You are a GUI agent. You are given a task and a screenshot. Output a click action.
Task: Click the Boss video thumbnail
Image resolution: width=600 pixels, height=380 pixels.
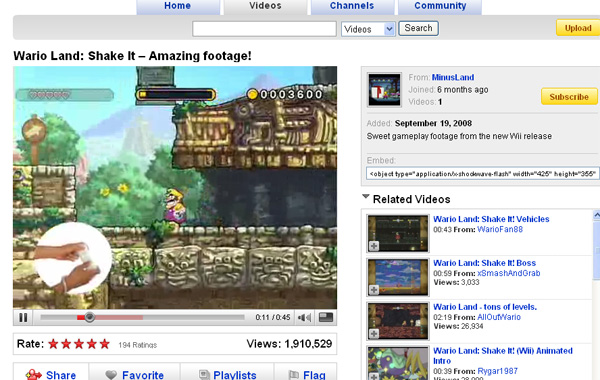coord(398,277)
